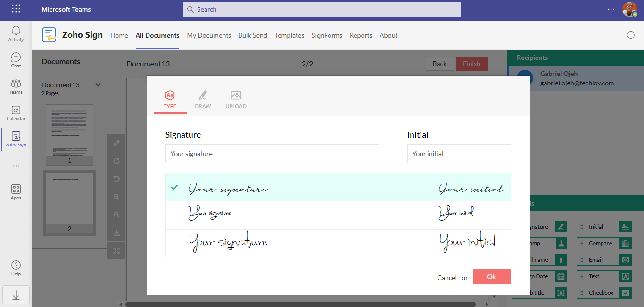Select page 2 thumbnail
Image resolution: width=644 pixels, height=307 pixels.
pos(70,203)
